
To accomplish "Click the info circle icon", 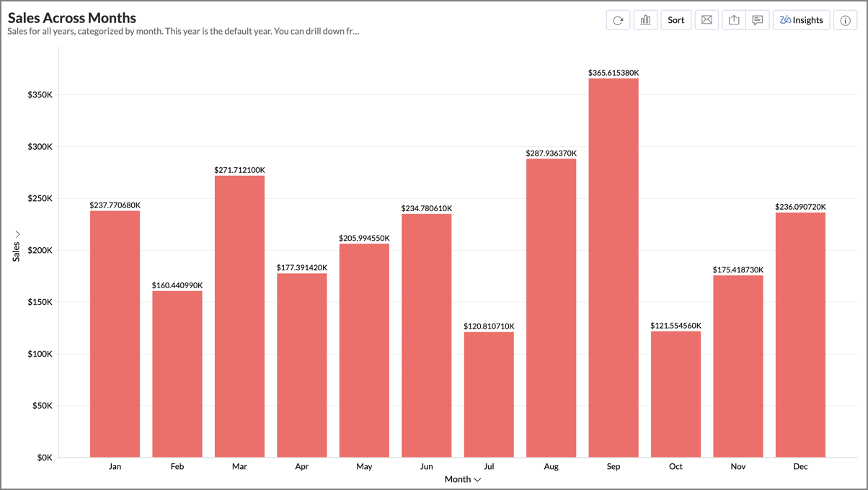I will [x=846, y=20].
